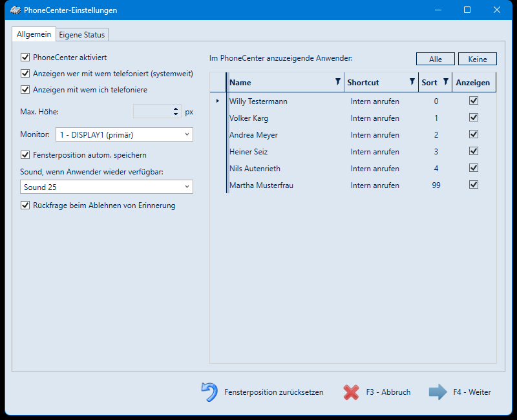Toggle PhoneCenter aktiviert checkbox
This screenshot has width=517, height=420.
tap(25, 58)
